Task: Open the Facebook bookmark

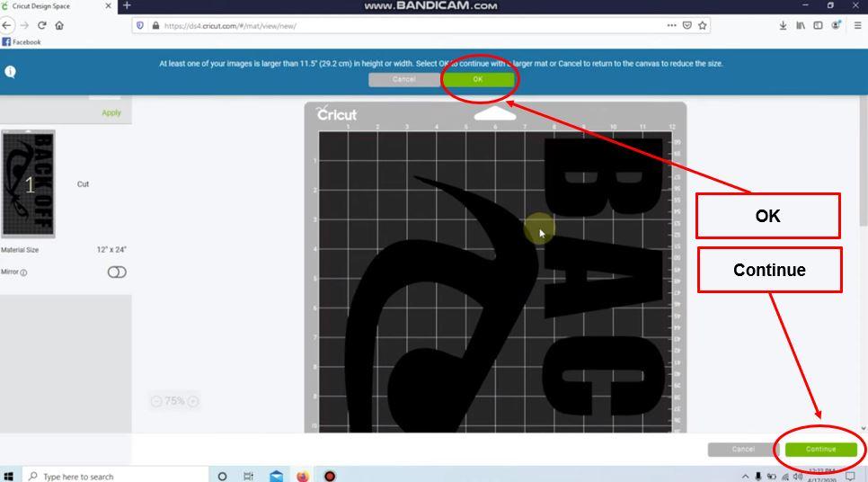Action: [x=22, y=42]
